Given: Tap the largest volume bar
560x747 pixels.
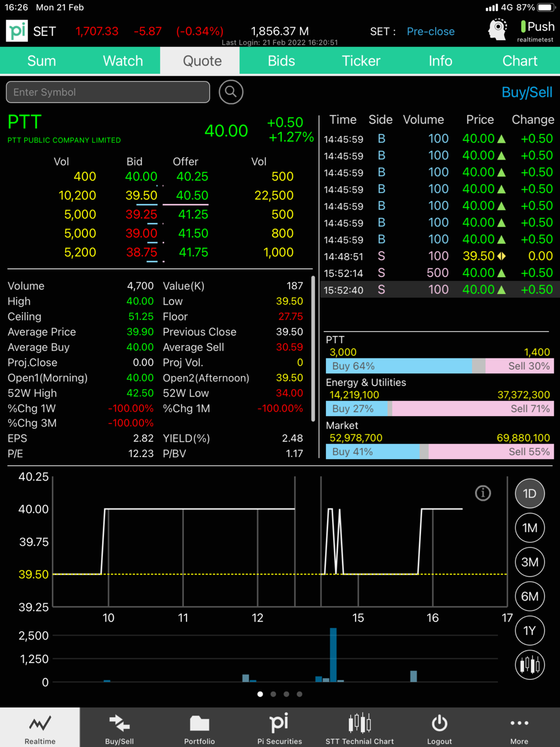Looking at the screenshot, I should [x=333, y=655].
